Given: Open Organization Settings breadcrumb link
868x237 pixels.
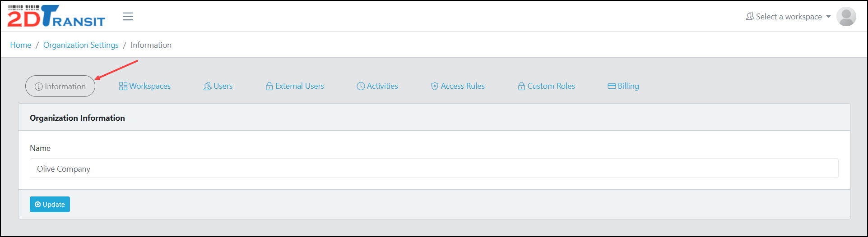Looking at the screenshot, I should point(81,45).
